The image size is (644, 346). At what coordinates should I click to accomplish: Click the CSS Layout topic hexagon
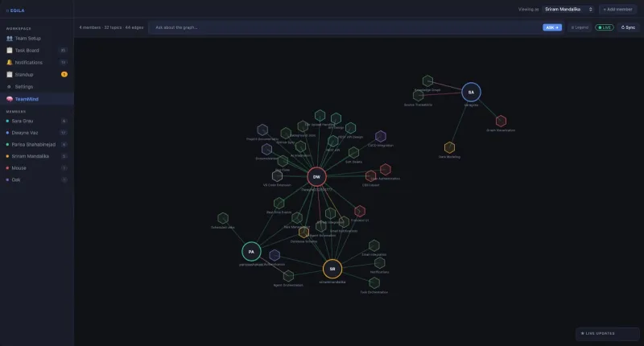tap(370, 176)
